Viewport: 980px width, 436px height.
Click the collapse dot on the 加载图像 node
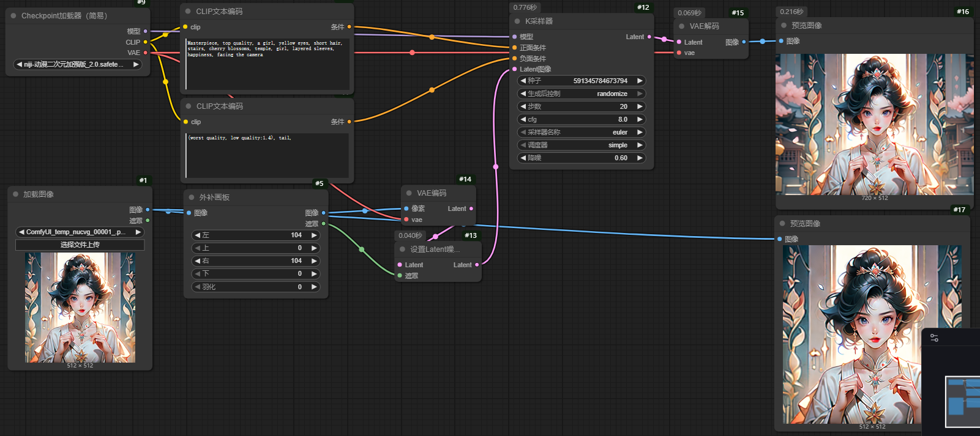15,194
